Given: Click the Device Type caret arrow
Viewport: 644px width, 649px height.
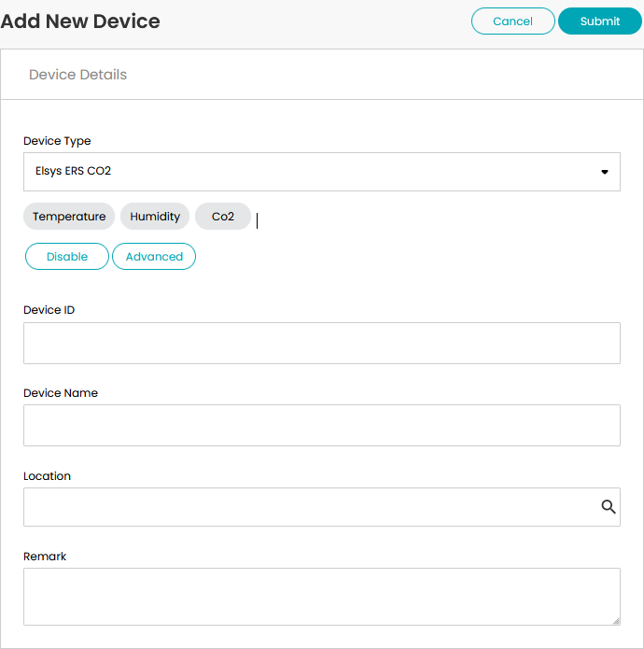Looking at the screenshot, I should (604, 172).
